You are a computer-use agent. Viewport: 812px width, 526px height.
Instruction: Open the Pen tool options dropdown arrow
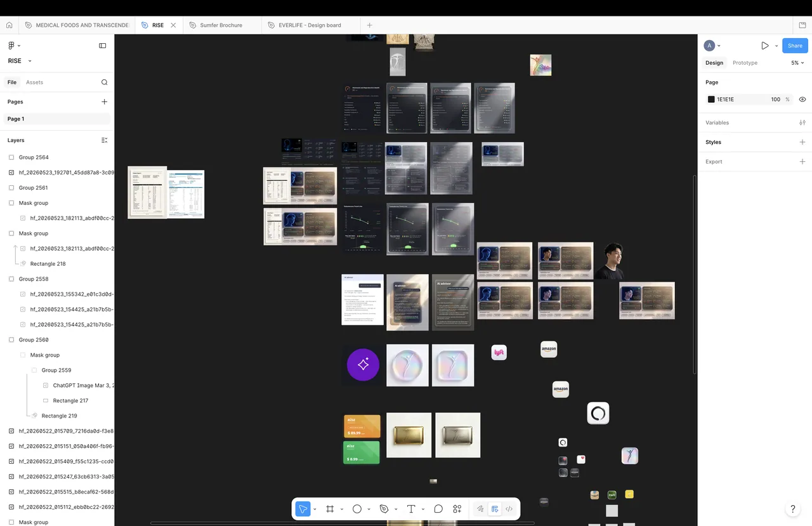coord(396,509)
